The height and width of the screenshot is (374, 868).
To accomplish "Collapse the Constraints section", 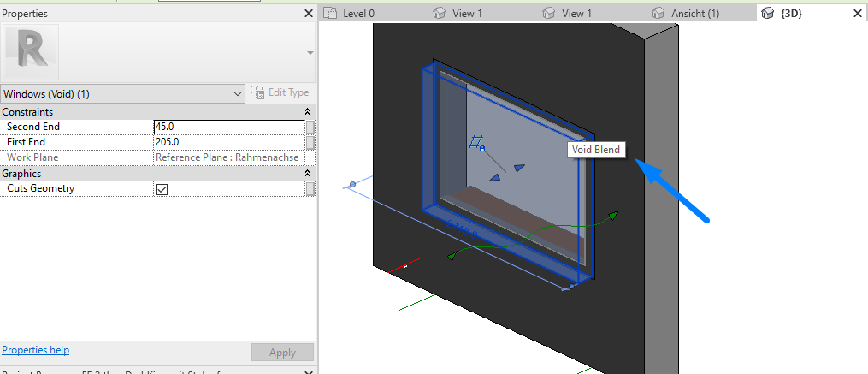I will pos(308,112).
